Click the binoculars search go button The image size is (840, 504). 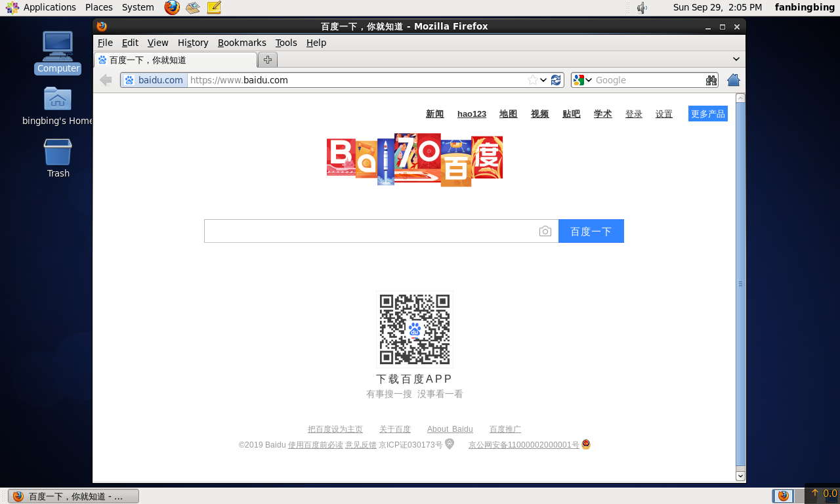pyautogui.click(x=711, y=80)
